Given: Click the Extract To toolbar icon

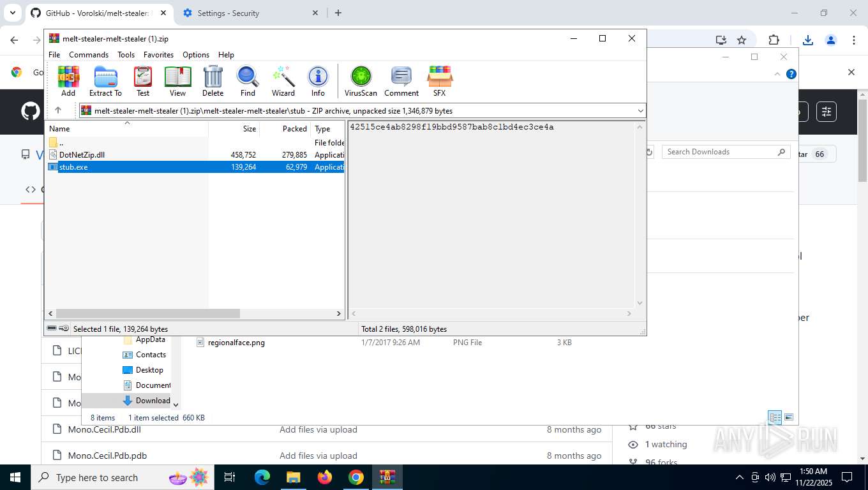Looking at the screenshot, I should 105,81.
